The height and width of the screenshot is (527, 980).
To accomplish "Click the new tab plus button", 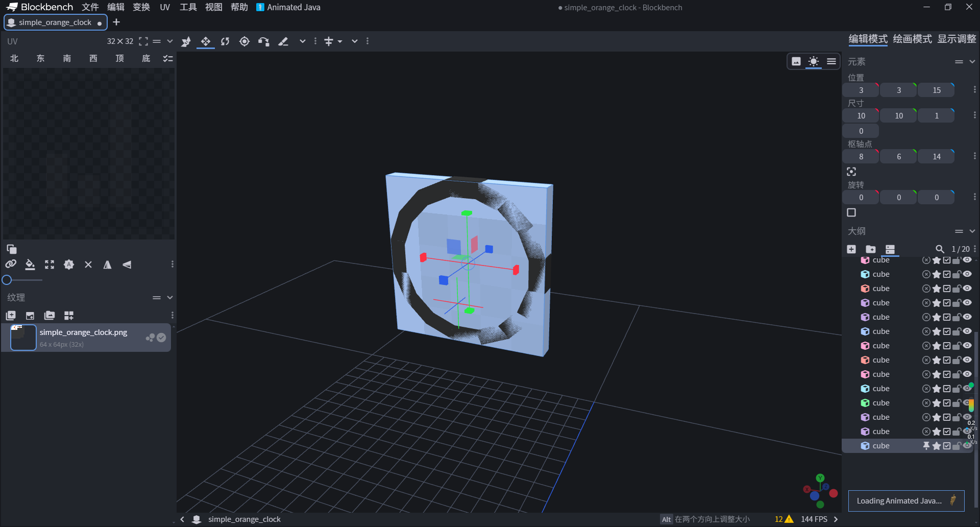I will point(116,22).
